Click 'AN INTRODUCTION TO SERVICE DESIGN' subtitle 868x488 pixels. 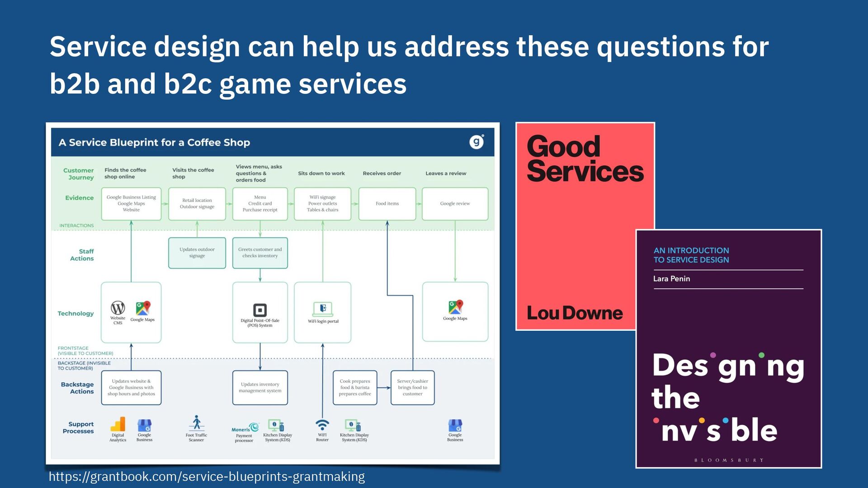pyautogui.click(x=691, y=255)
